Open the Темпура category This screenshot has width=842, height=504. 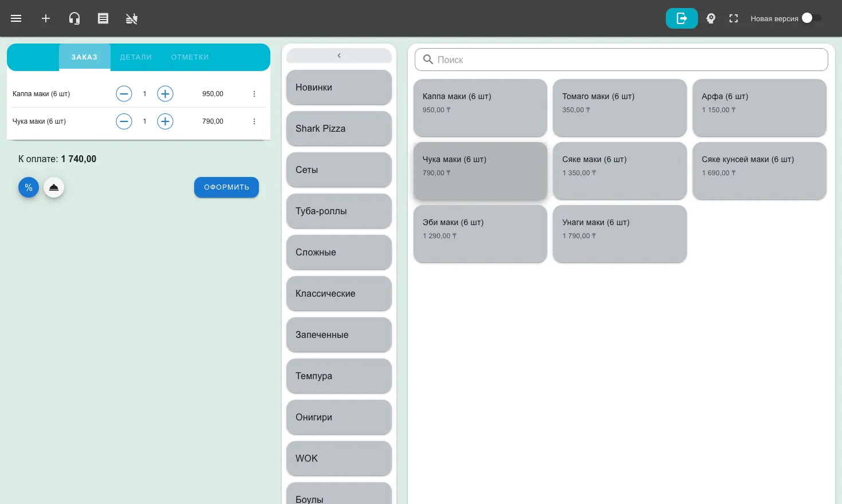(339, 376)
